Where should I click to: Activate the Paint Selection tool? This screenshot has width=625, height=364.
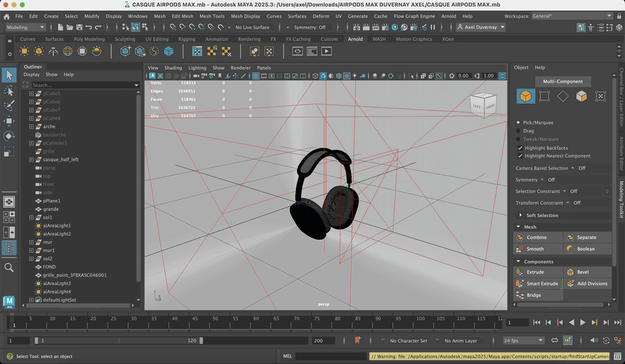[x=9, y=105]
